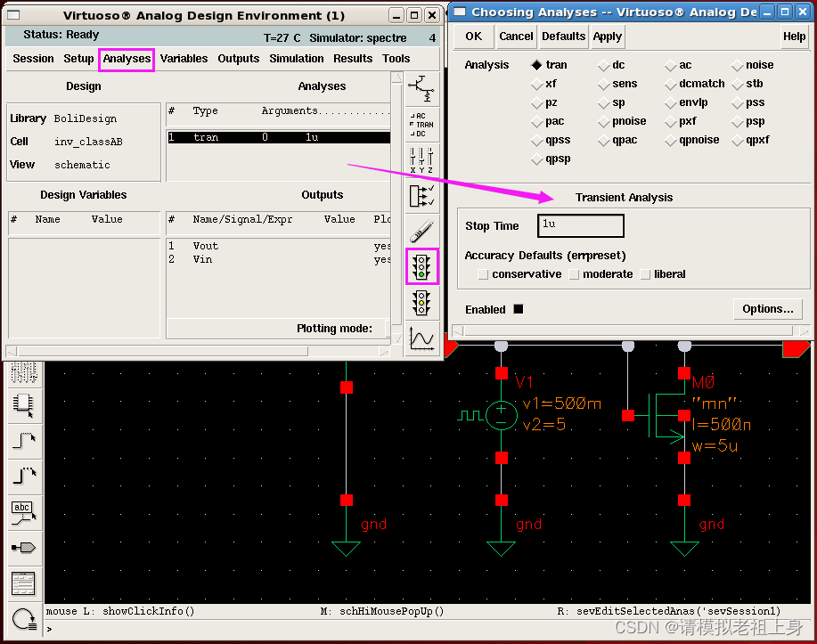The height and width of the screenshot is (644, 817).
Task: Select the tran analysis row in list
Action: 279,137
